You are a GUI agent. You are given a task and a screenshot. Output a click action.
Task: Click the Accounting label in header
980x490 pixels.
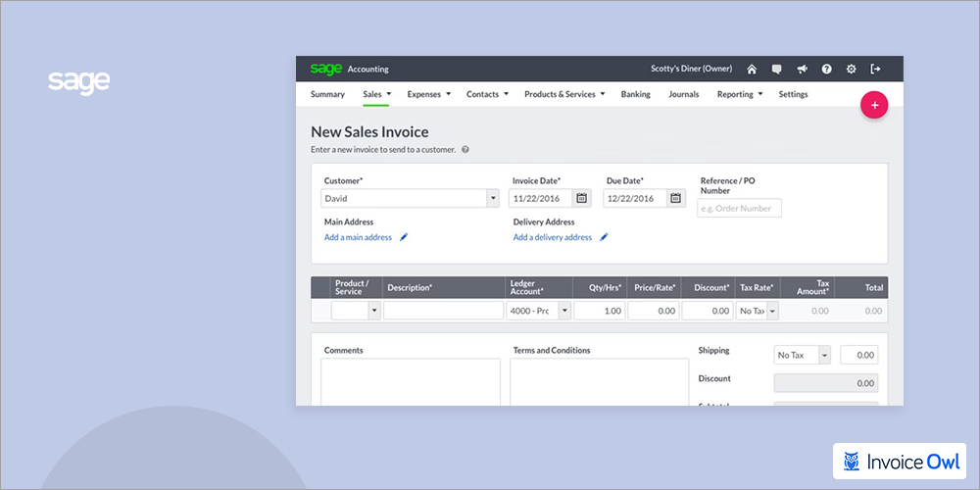coord(368,70)
